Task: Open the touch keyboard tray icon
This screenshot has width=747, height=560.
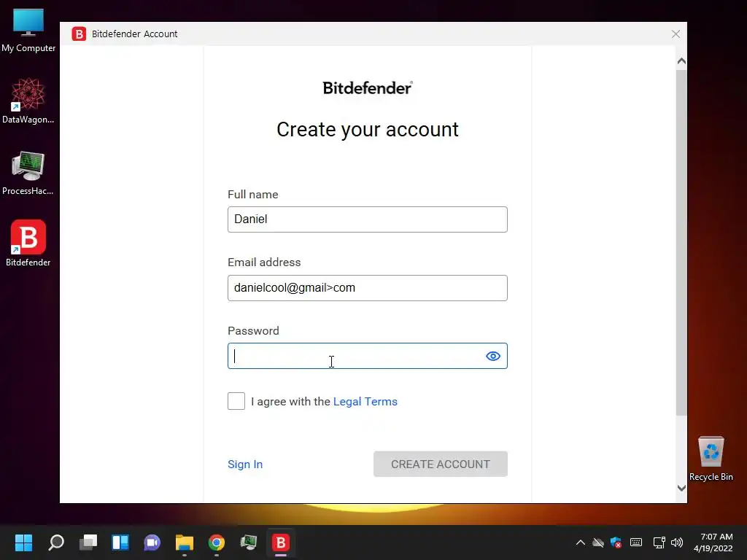Action: click(x=636, y=542)
